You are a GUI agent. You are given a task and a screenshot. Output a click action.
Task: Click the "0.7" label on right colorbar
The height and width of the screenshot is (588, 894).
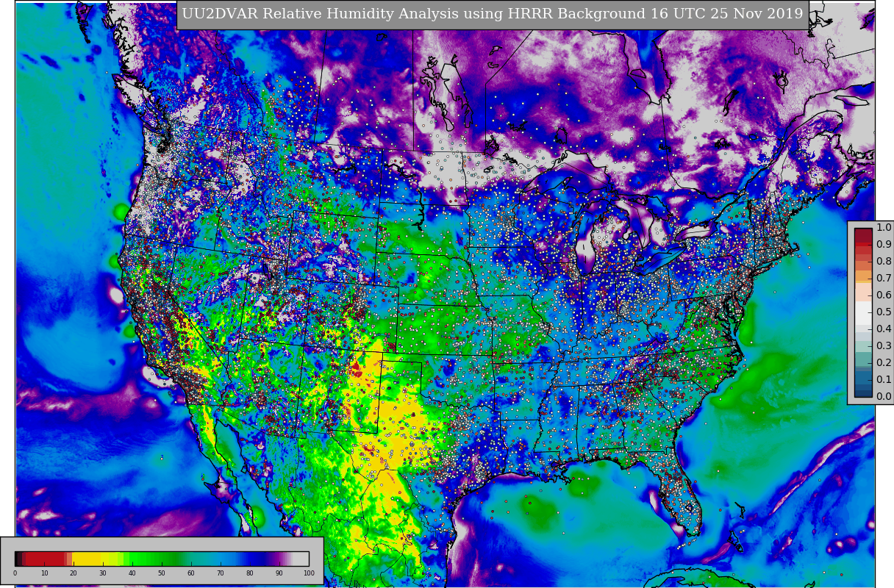(884, 278)
